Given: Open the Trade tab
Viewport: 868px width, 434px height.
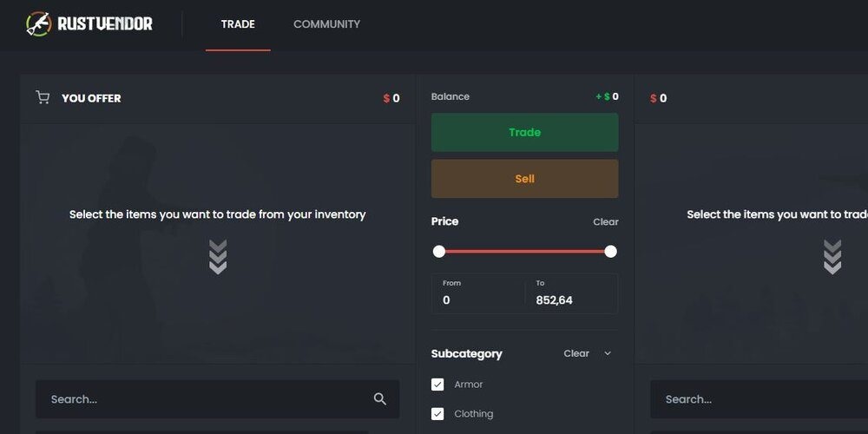Looking at the screenshot, I should (238, 24).
